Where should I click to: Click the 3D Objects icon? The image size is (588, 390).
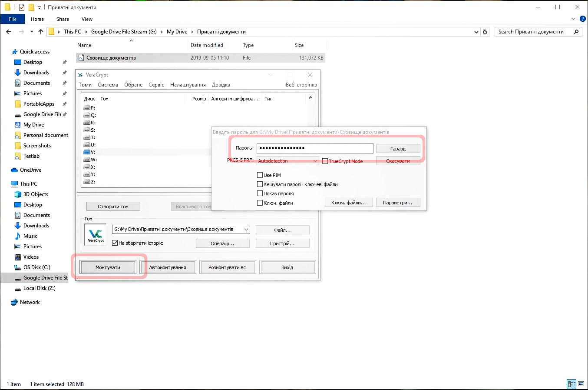(x=18, y=194)
